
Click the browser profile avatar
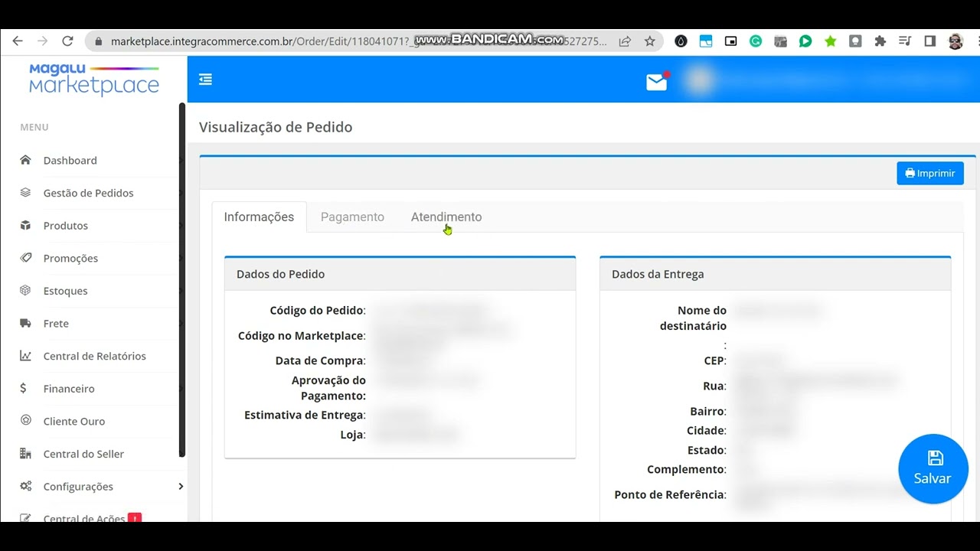pyautogui.click(x=955, y=41)
